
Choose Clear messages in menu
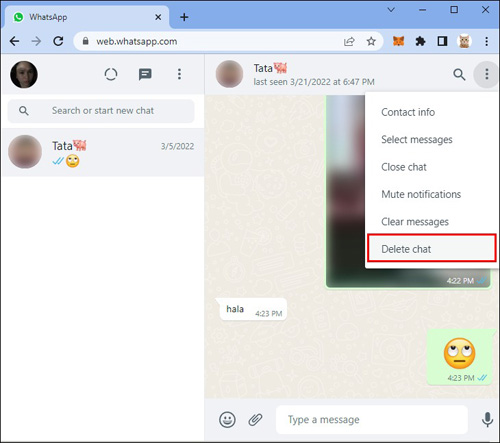(431, 222)
